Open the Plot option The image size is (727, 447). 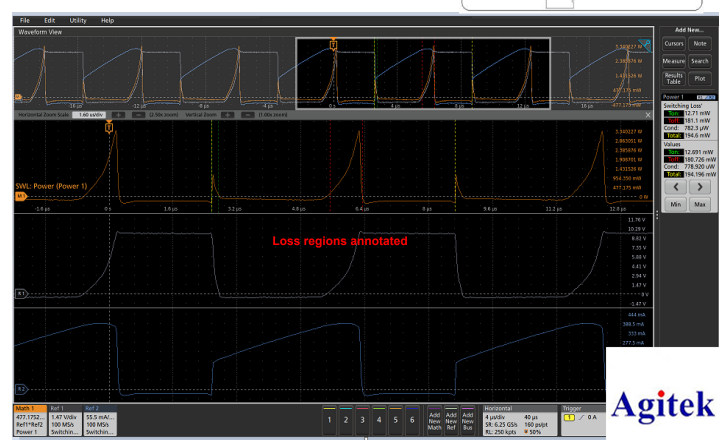coord(700,78)
